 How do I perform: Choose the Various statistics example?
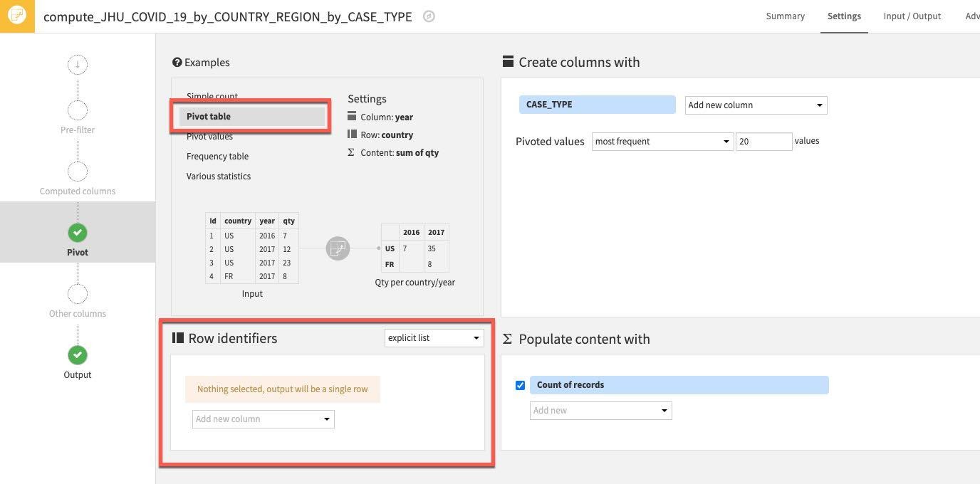(219, 177)
